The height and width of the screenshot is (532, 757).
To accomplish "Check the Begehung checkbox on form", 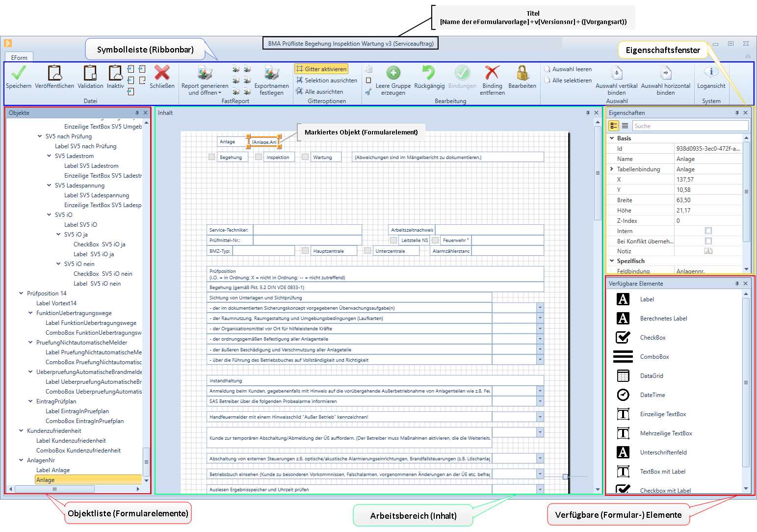I will pos(212,157).
